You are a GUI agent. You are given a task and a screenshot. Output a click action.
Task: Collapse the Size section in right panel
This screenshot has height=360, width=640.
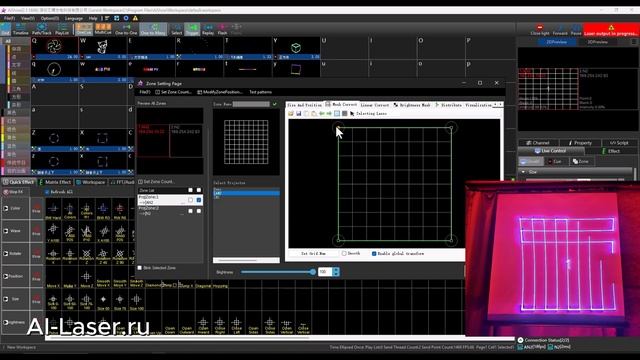[x=524, y=172]
